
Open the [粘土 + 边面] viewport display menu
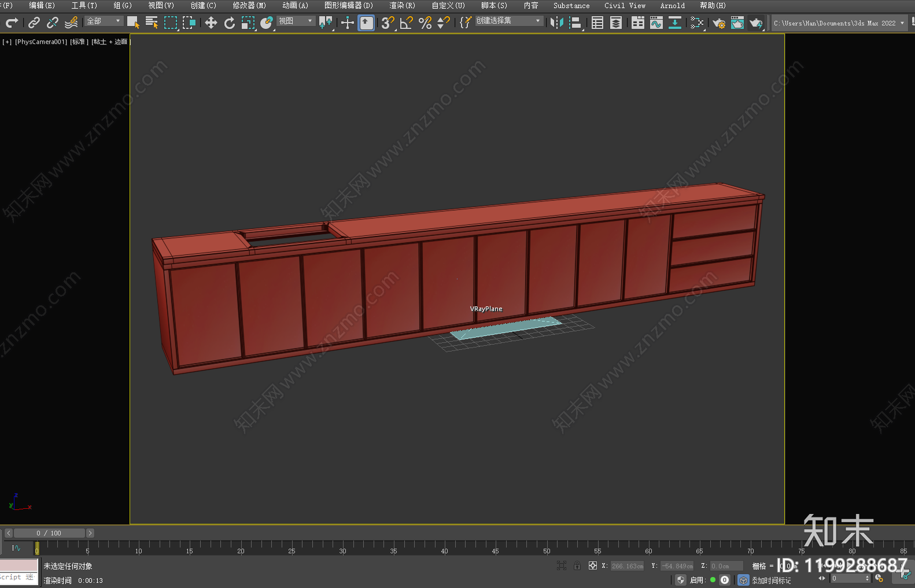pos(111,42)
